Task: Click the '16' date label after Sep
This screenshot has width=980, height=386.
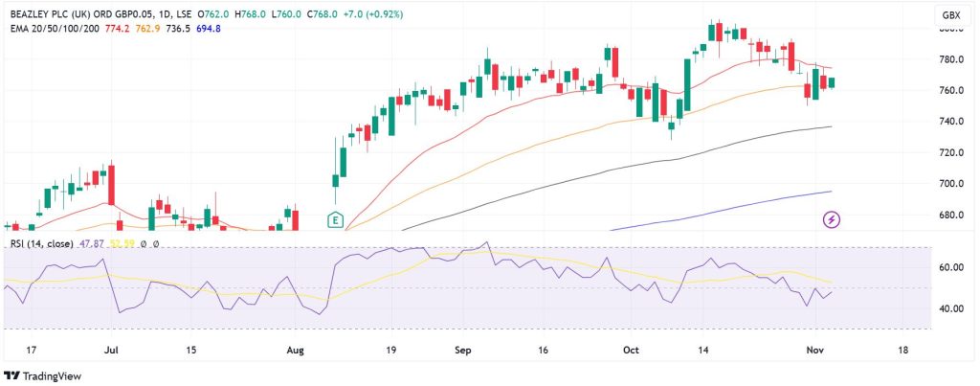Action: pyautogui.click(x=543, y=350)
